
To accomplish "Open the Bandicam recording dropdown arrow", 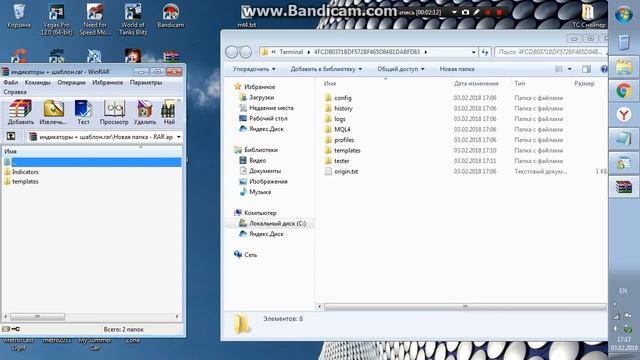I will [454, 12].
